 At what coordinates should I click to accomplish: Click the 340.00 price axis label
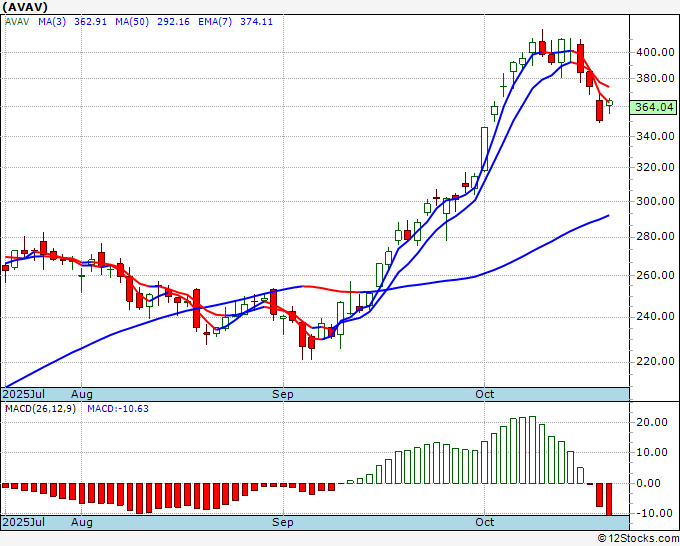655,136
